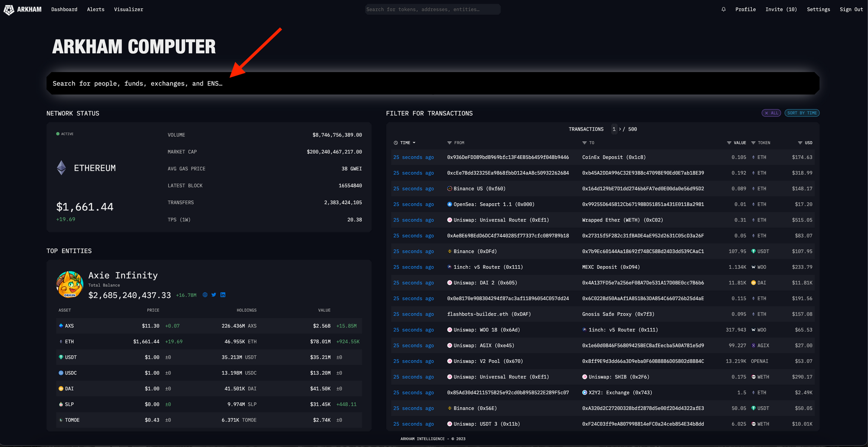The image size is (868, 447).
Task: Click the WOO token in MEXC Deposit row
Action: pyautogui.click(x=759, y=267)
